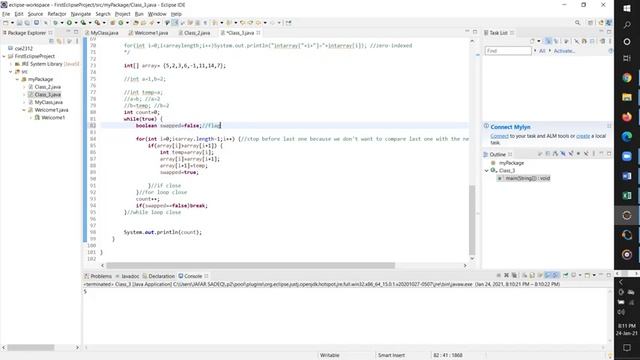The height and width of the screenshot is (360, 640).
Task: Open the Navigate menu
Action: (81, 14)
